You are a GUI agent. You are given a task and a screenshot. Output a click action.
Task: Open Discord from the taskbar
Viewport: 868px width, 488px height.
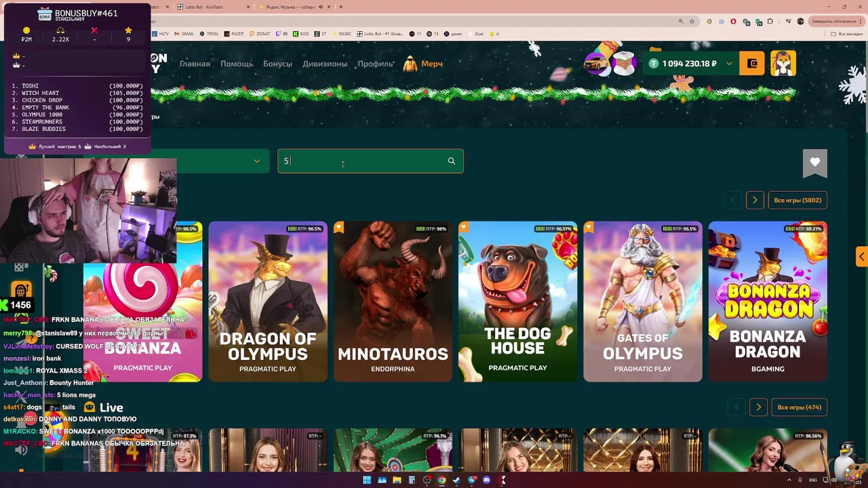tap(486, 481)
